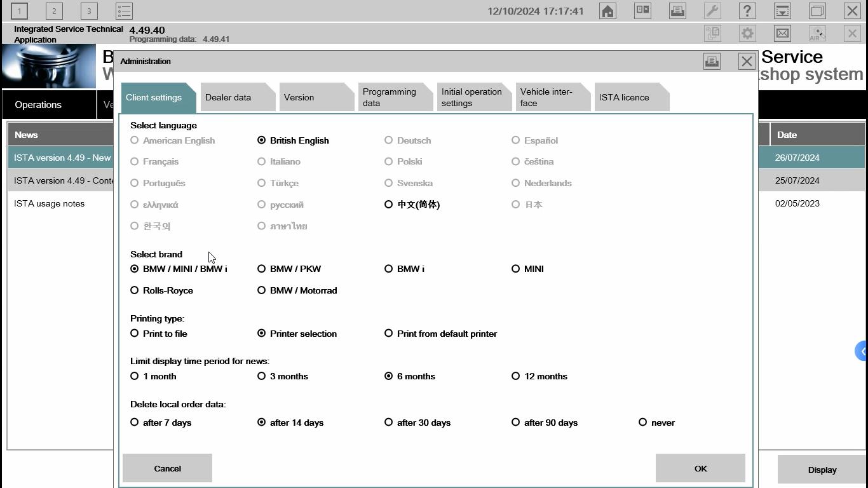This screenshot has height=488, width=868.
Task: Open session slot 3 in top bar
Action: [x=89, y=11]
